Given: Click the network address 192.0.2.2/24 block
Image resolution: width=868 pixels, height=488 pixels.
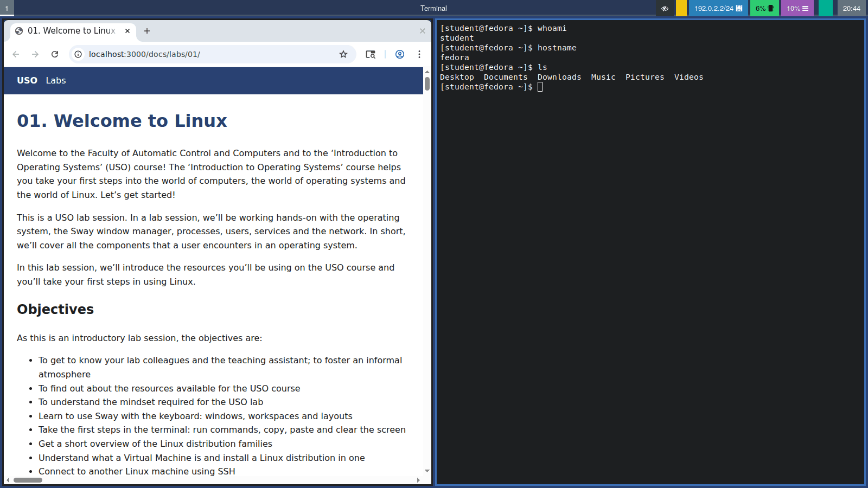Looking at the screenshot, I should click(718, 8).
